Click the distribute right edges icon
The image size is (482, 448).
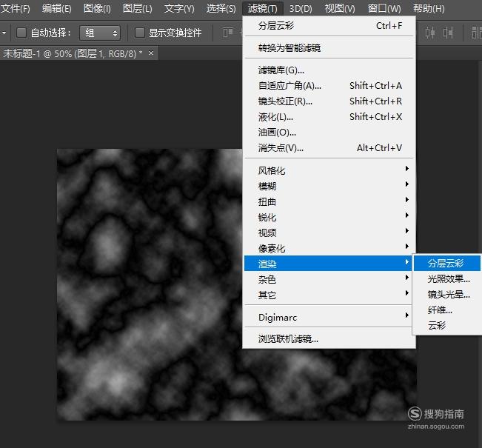(447, 33)
